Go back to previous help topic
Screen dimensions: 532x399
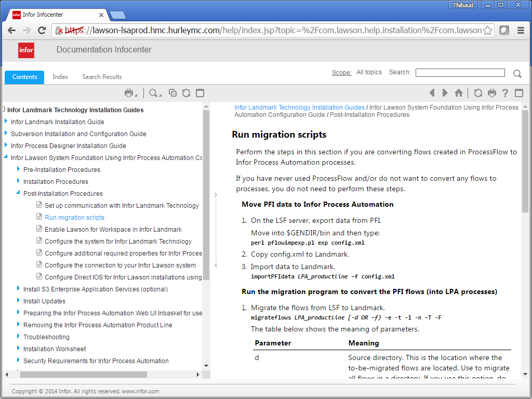click(432, 93)
